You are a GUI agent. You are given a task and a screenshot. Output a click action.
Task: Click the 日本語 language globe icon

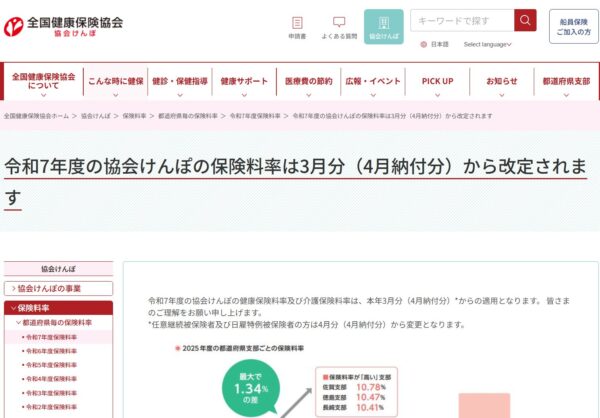pyautogui.click(x=424, y=44)
